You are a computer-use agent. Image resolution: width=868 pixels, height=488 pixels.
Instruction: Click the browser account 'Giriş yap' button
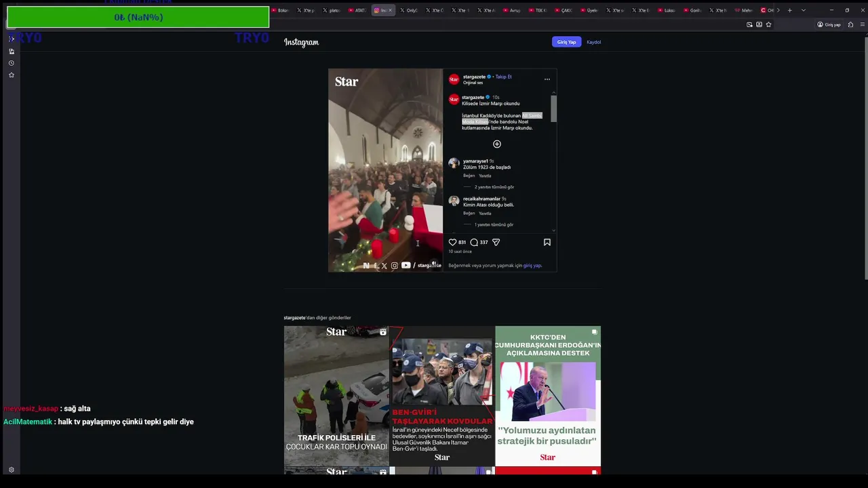(x=829, y=24)
